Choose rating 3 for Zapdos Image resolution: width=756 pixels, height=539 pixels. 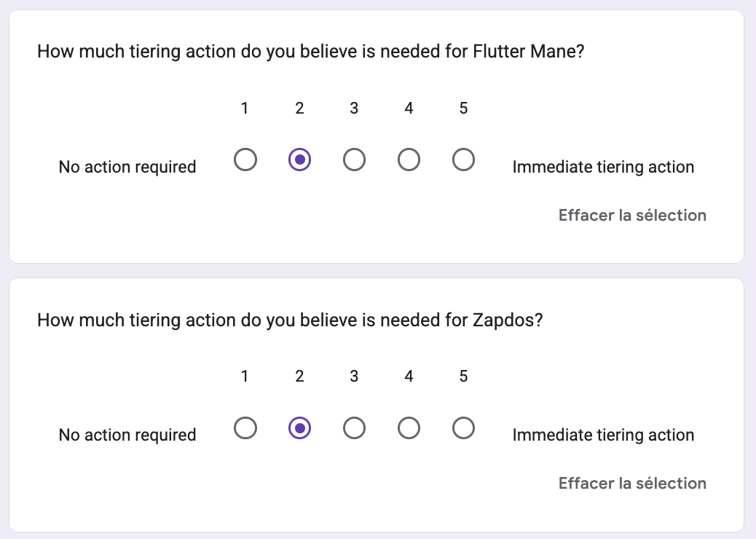[354, 428]
